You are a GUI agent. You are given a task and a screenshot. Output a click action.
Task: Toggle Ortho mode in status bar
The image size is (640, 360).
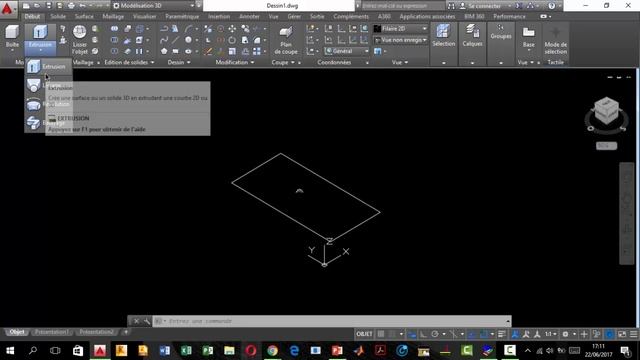pyautogui.click(x=424, y=334)
